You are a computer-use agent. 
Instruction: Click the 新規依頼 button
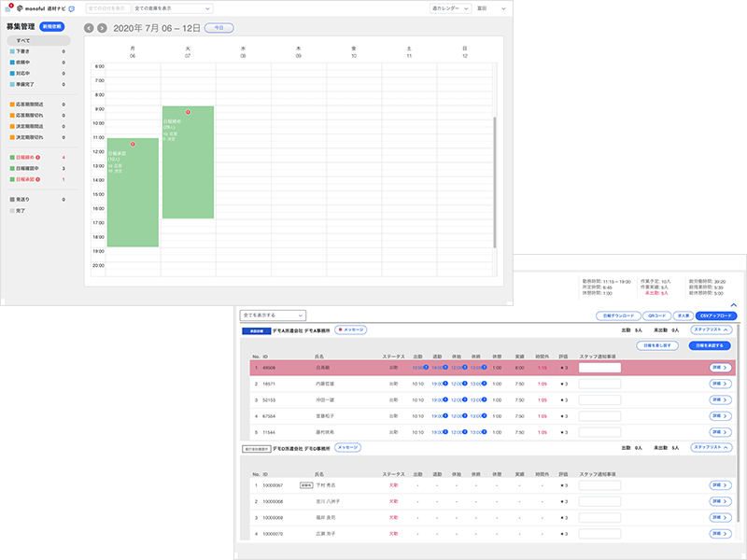click(x=52, y=27)
